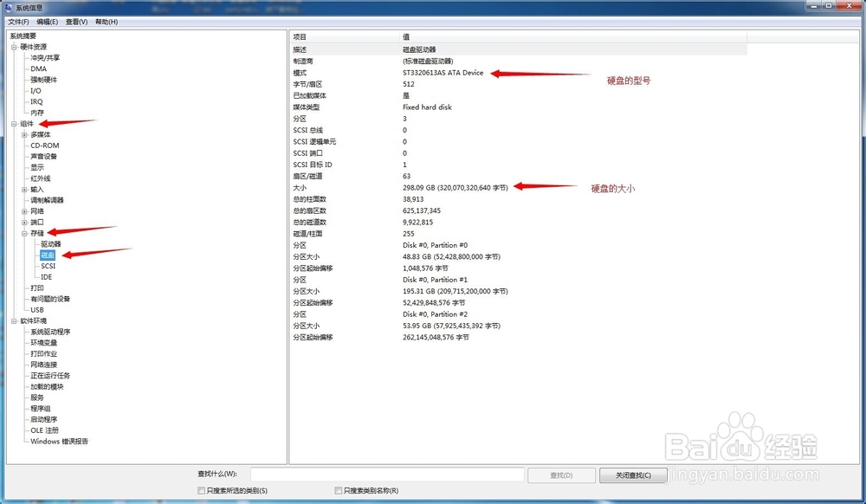Image resolution: width=866 pixels, height=504 pixels.
Task: Click the 查找什么(W) search field
Action: tap(387, 475)
